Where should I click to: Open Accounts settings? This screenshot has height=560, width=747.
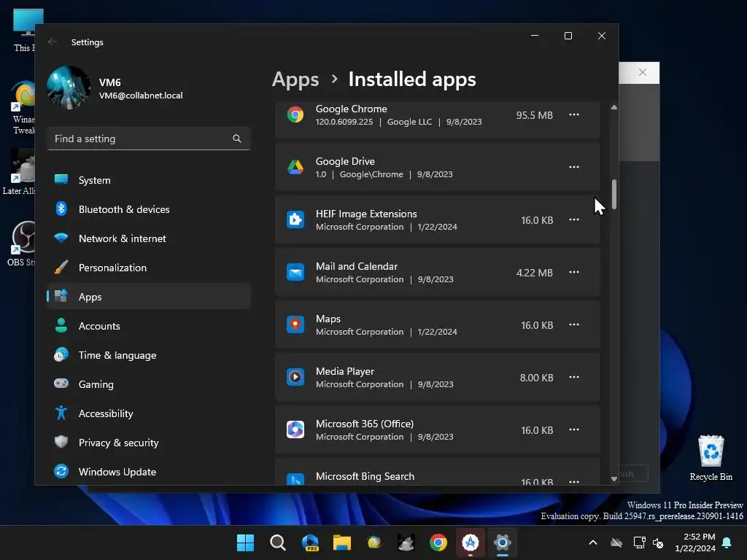coord(148,326)
